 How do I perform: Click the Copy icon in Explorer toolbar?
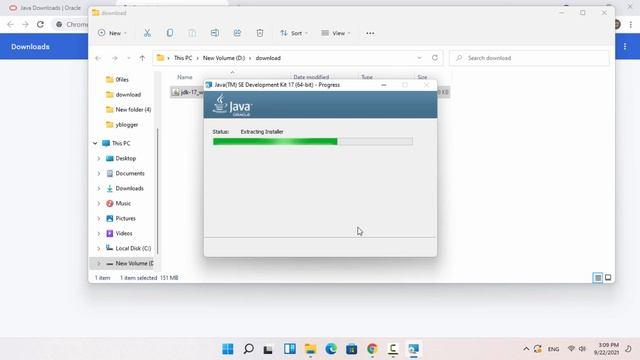(170, 33)
